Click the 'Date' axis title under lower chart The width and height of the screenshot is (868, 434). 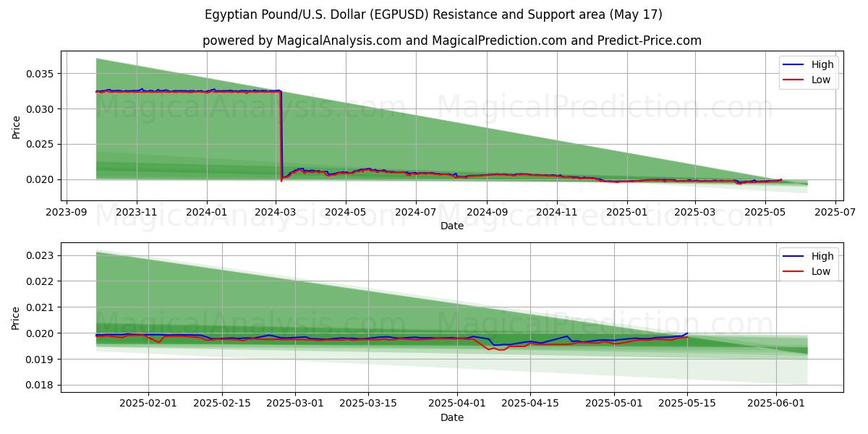coord(452,417)
